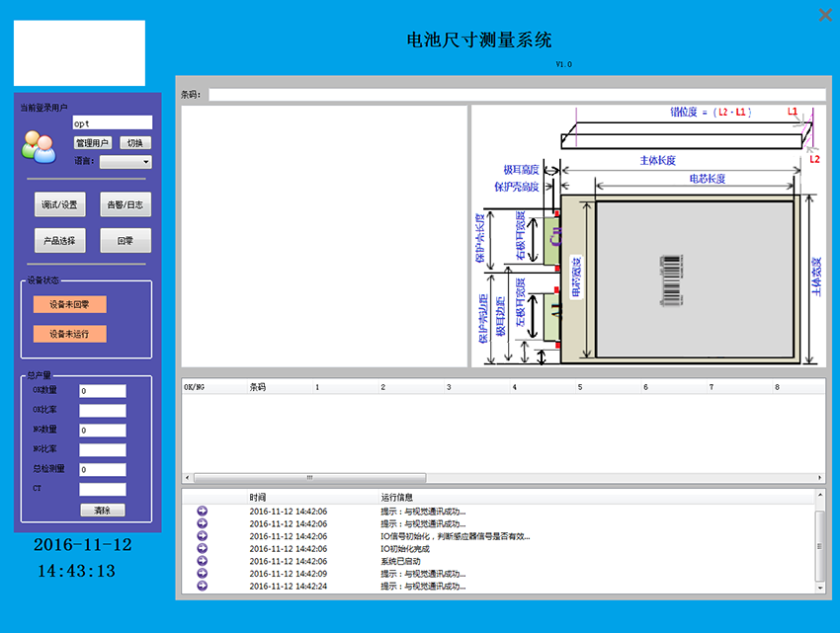The height and width of the screenshot is (633, 840).
Task: Focus the 条码 barcode input field
Action: pyautogui.click(x=516, y=95)
